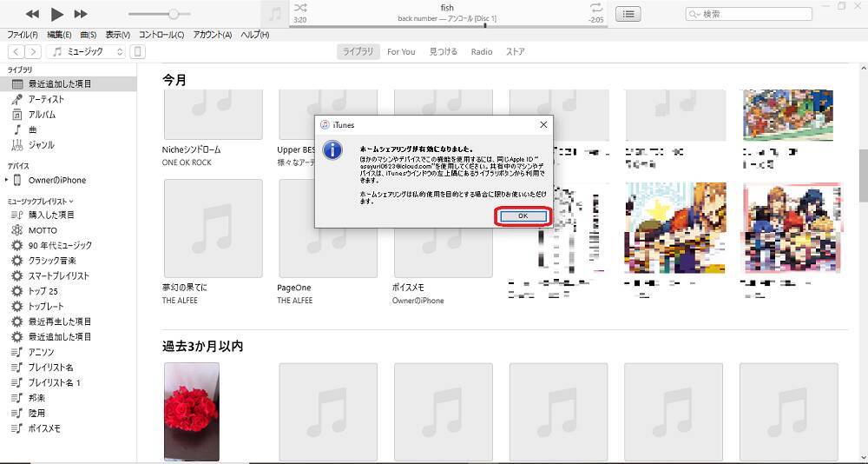The height and width of the screenshot is (464, 868).
Task: Click the fish song title
Action: coord(447,8)
